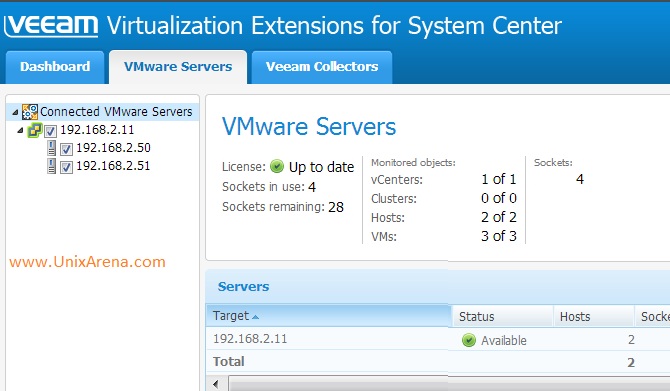Click the vCenter icon beside 192.168.2.11

coord(35,130)
